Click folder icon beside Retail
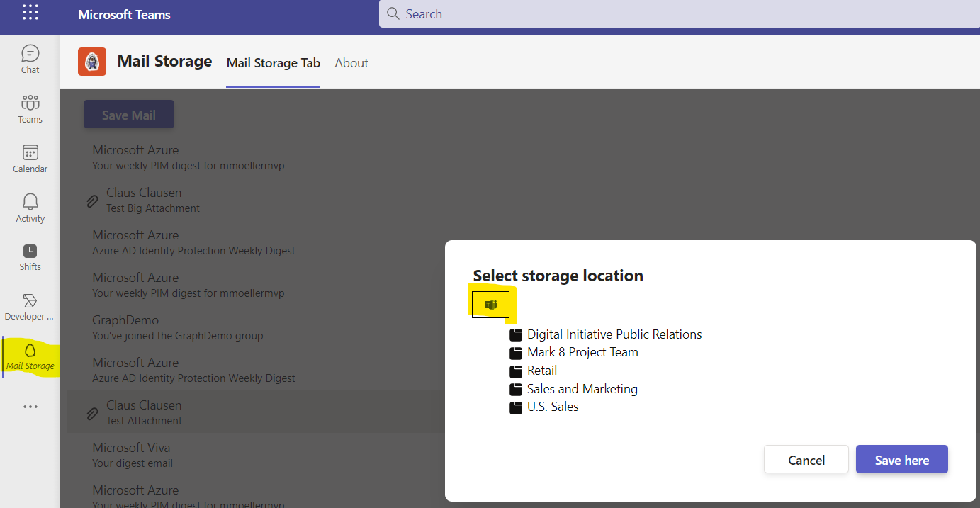The width and height of the screenshot is (980, 508). point(516,371)
